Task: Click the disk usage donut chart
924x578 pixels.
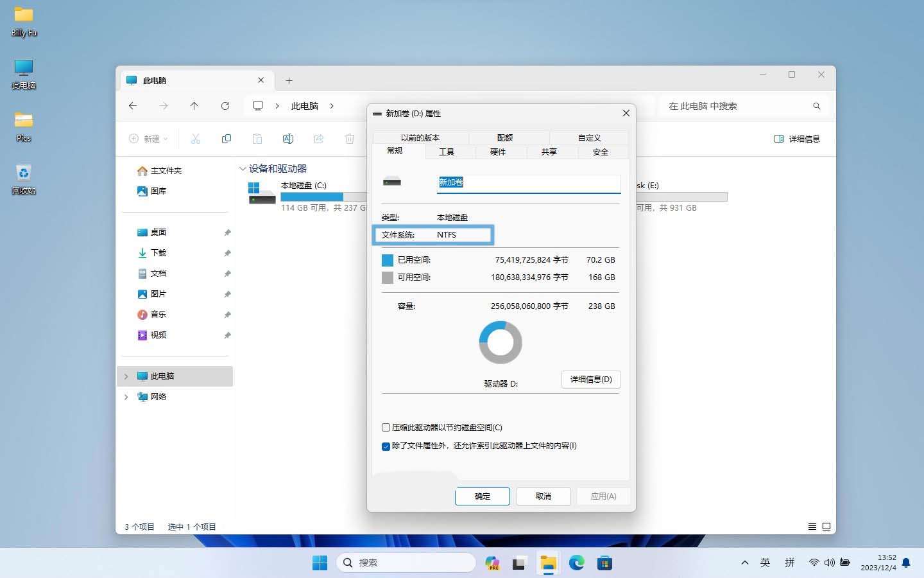Action: pos(501,342)
